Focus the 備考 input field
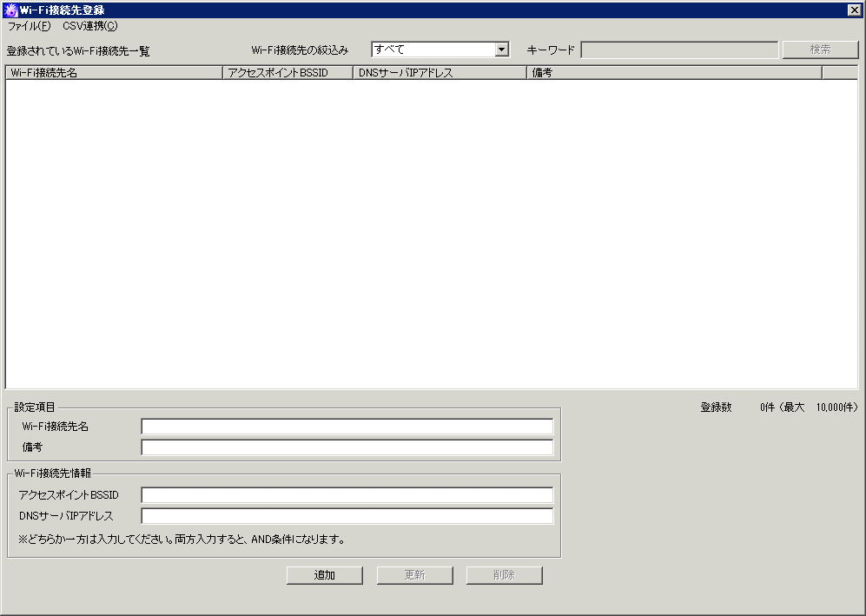Image resolution: width=866 pixels, height=616 pixels. coord(347,447)
